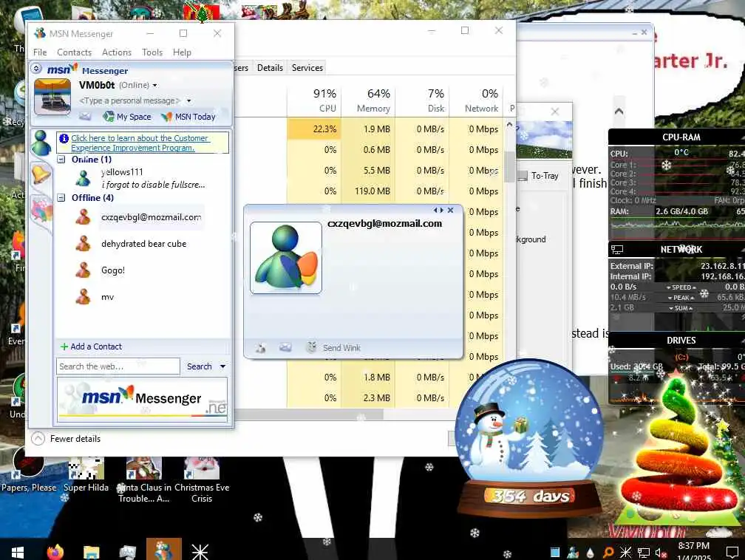Switch to the Services tab in Task Manager

(x=307, y=68)
